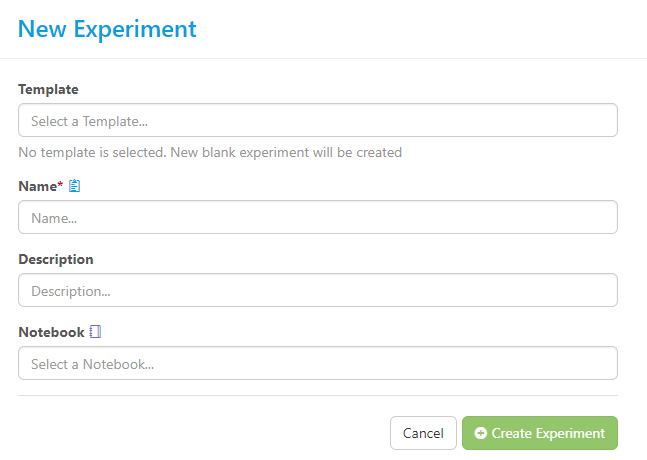Open the Template dropdown
Screen dimensions: 647x460
317,121
